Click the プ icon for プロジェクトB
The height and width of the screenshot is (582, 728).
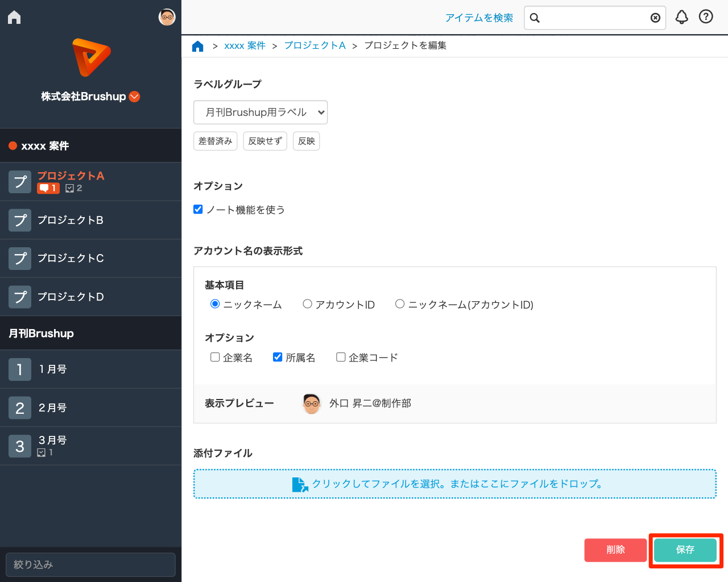[x=20, y=220]
